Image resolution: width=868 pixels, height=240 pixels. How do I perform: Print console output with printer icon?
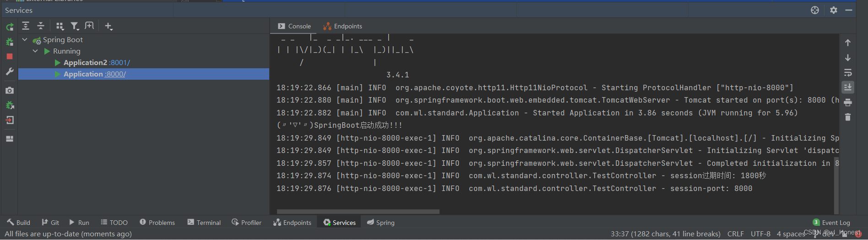[x=848, y=102]
